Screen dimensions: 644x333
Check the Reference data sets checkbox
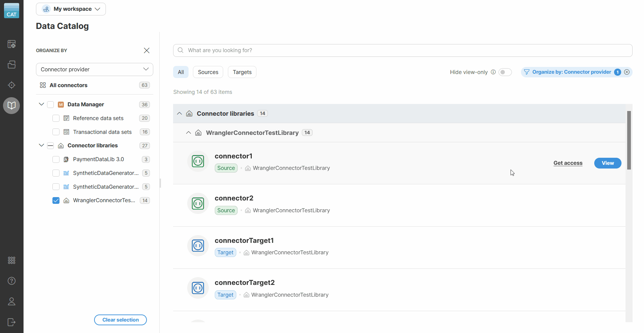56,118
